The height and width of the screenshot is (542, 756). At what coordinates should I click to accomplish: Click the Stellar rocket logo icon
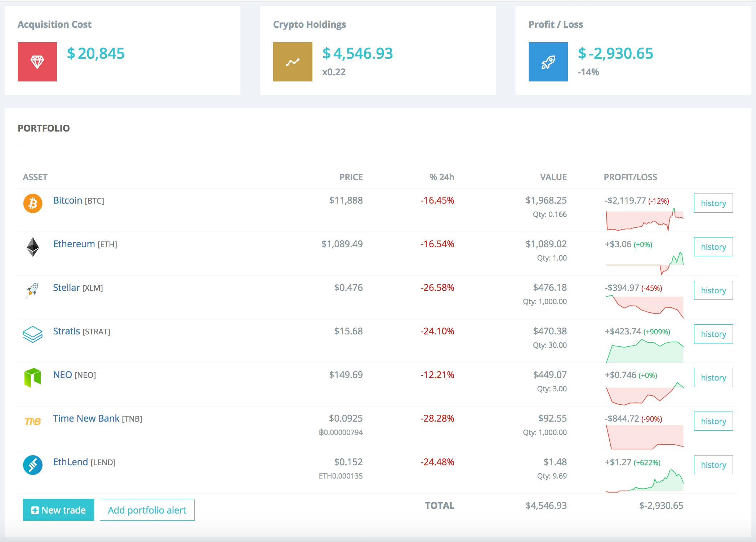pos(32,290)
